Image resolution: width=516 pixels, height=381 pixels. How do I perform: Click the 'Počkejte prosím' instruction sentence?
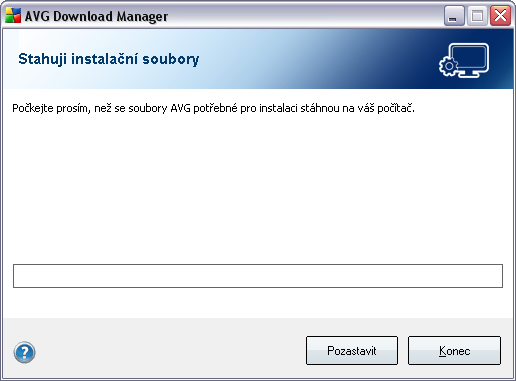[x=213, y=108]
